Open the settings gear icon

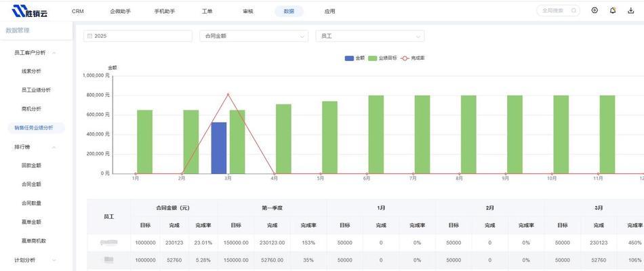[595, 11]
